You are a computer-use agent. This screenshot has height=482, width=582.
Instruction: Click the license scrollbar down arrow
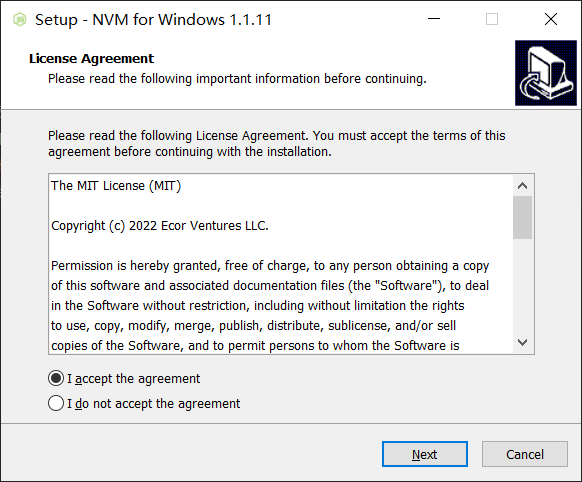point(522,342)
